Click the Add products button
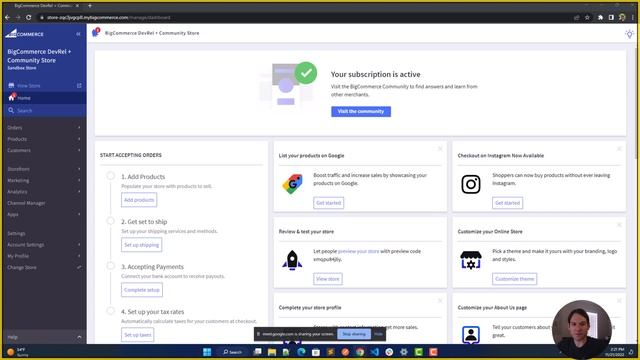 click(139, 200)
